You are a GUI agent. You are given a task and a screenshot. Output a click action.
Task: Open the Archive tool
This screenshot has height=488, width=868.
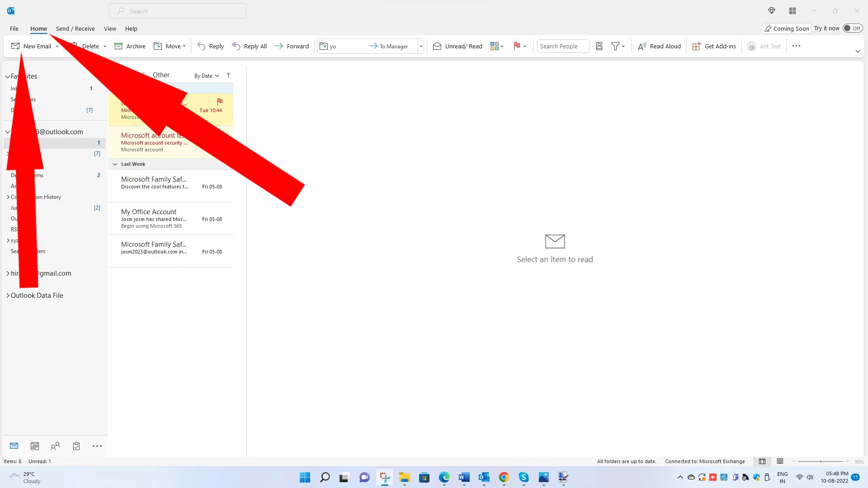pyautogui.click(x=130, y=46)
